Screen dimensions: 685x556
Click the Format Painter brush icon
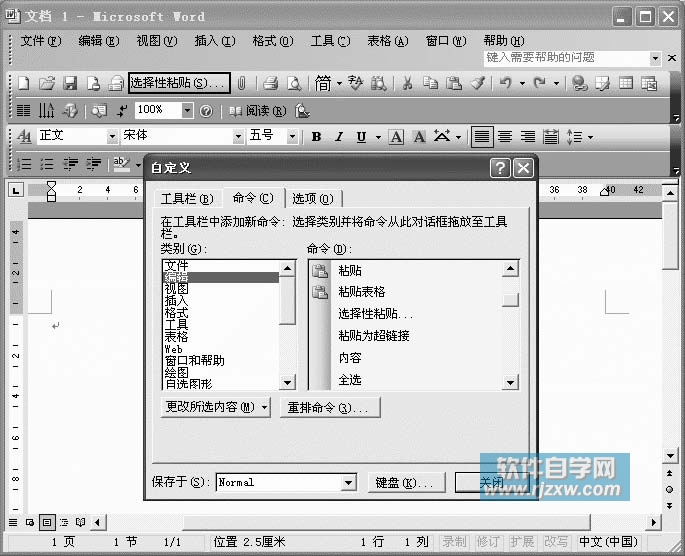click(477, 83)
